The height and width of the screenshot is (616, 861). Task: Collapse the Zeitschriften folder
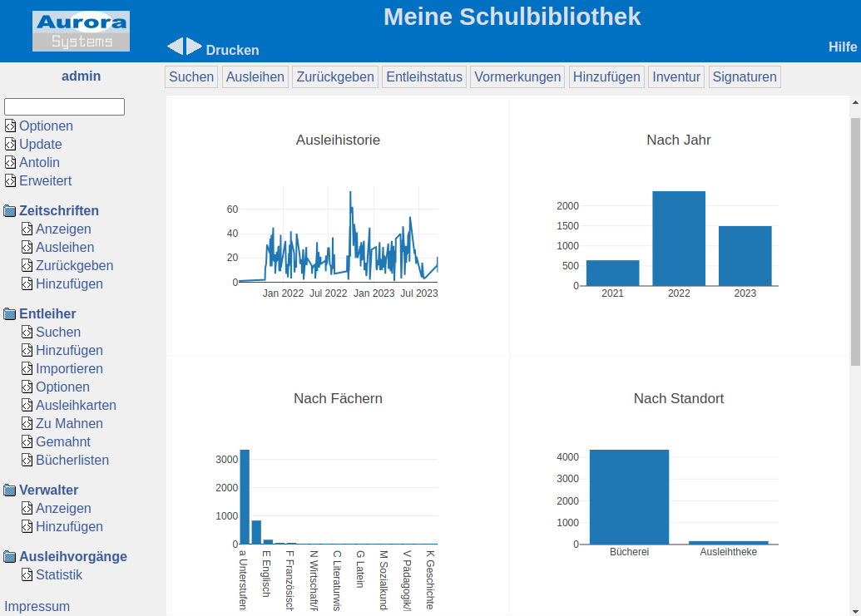click(10, 211)
